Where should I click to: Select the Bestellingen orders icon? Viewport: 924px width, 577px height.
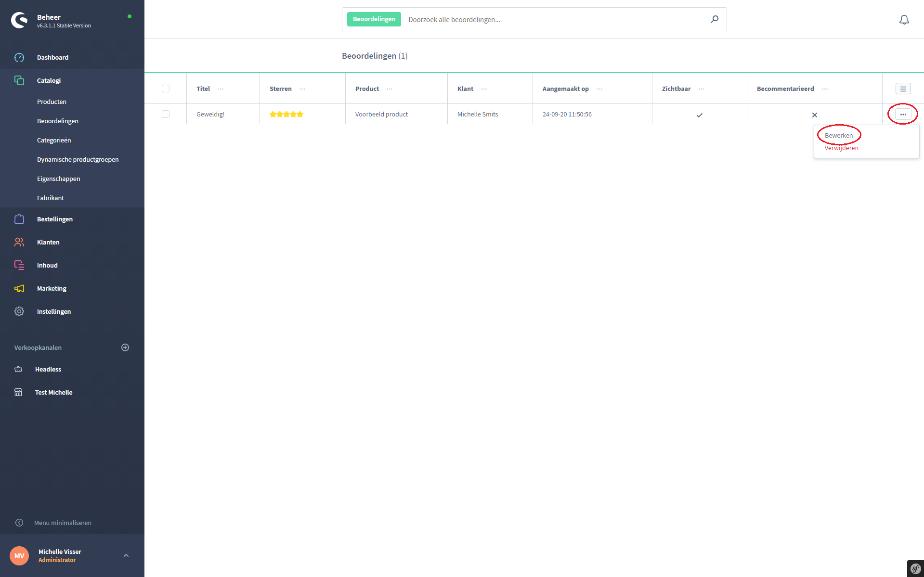coord(19,219)
